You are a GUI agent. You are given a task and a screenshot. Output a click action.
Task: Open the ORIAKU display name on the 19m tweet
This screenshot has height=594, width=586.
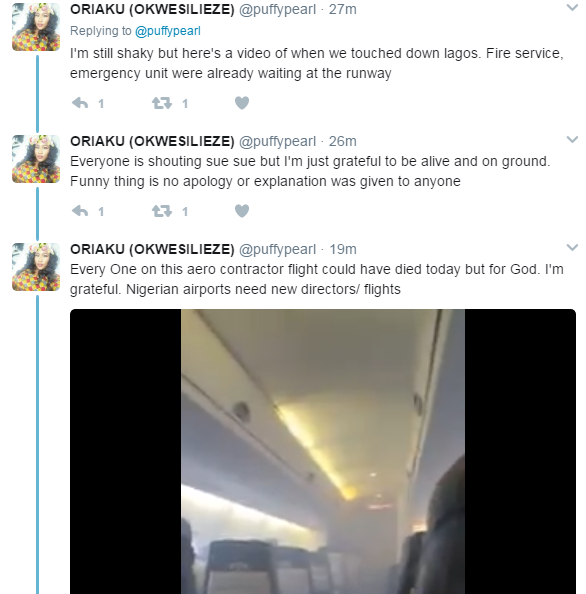152,249
